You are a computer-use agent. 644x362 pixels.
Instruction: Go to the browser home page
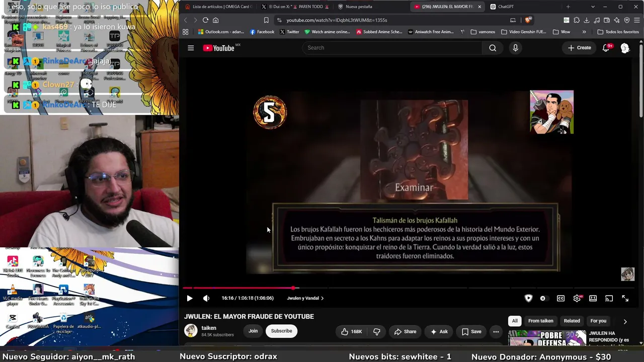point(215,20)
